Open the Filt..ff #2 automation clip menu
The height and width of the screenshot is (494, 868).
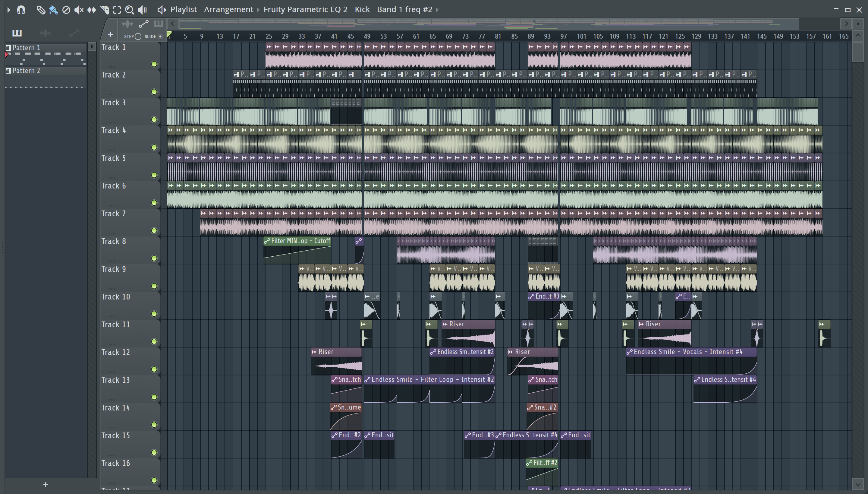529,463
